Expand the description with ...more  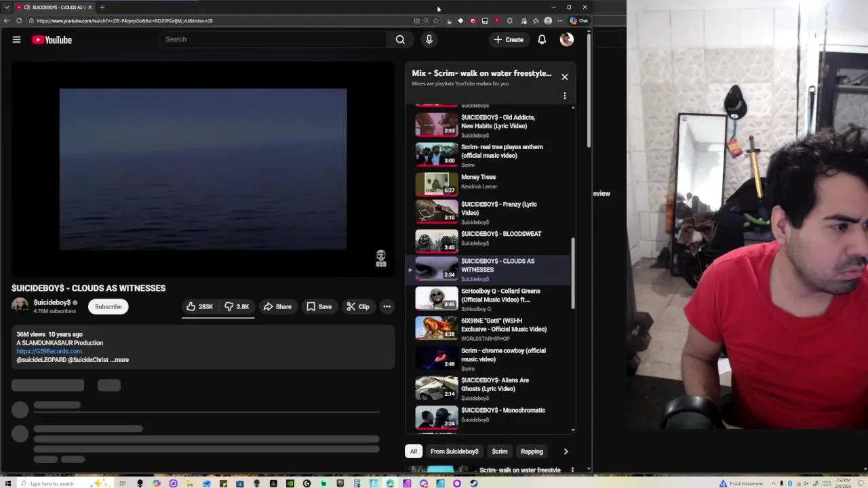click(119, 360)
